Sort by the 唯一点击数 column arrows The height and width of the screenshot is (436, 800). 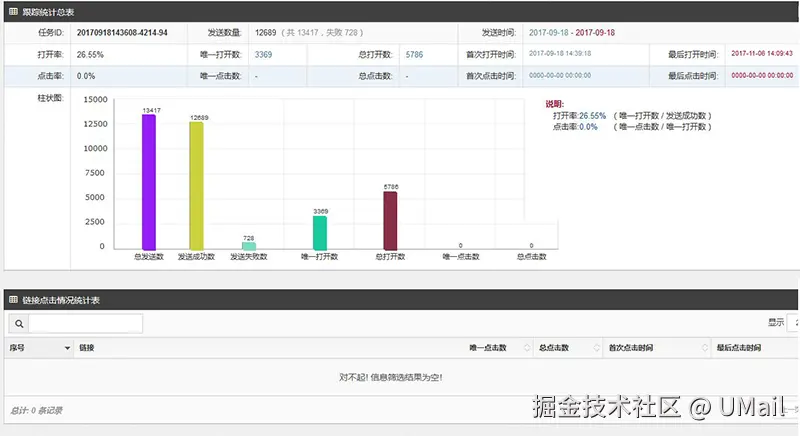coord(527,348)
